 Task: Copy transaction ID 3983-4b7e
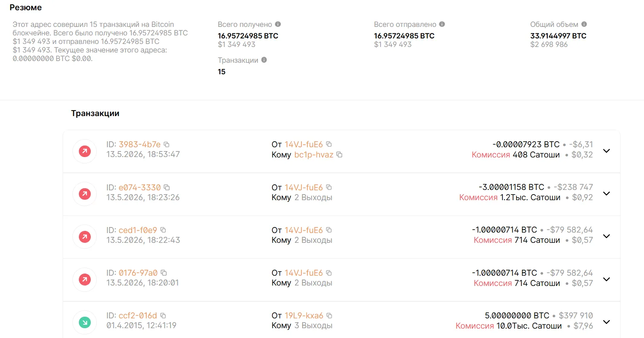coord(167,144)
